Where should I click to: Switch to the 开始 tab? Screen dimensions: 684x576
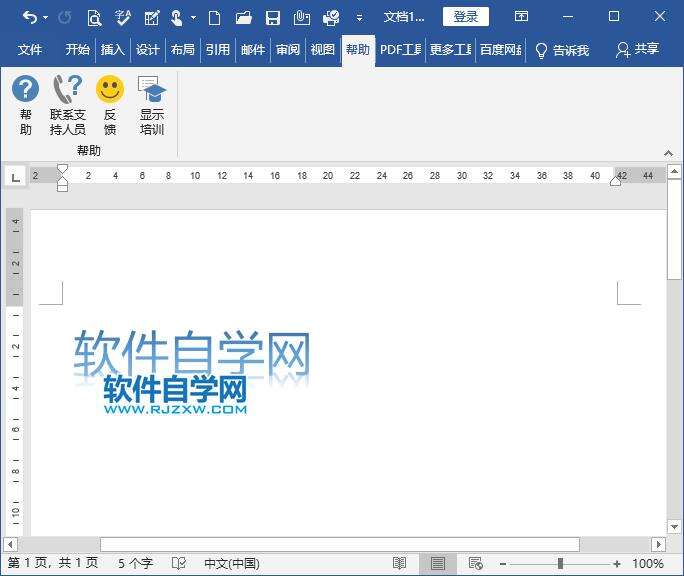click(x=77, y=49)
